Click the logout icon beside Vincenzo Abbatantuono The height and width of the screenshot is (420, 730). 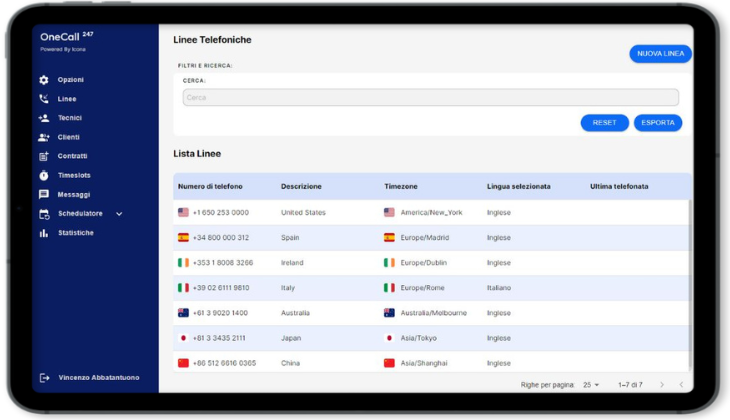pyautogui.click(x=44, y=378)
